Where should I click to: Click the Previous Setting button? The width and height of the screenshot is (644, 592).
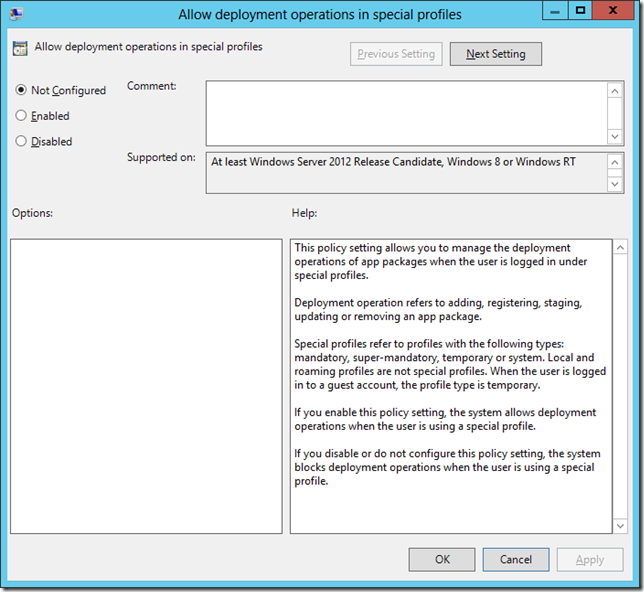pos(396,54)
